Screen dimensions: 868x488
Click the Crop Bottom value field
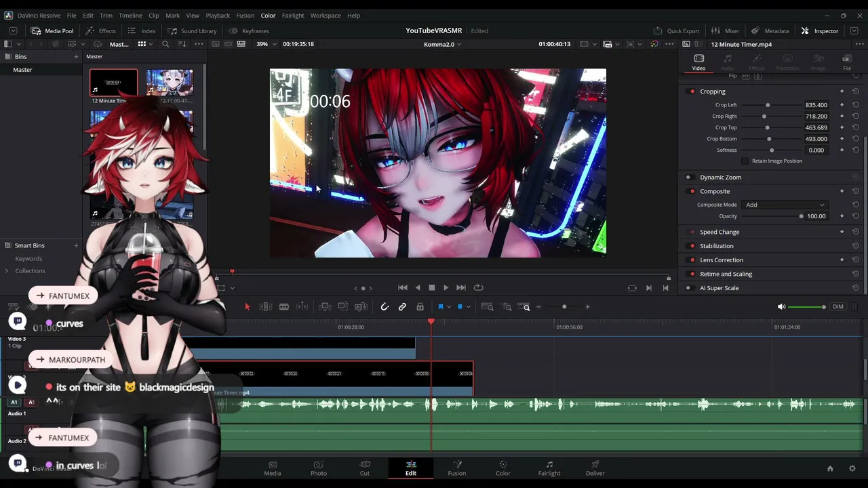pyautogui.click(x=816, y=139)
